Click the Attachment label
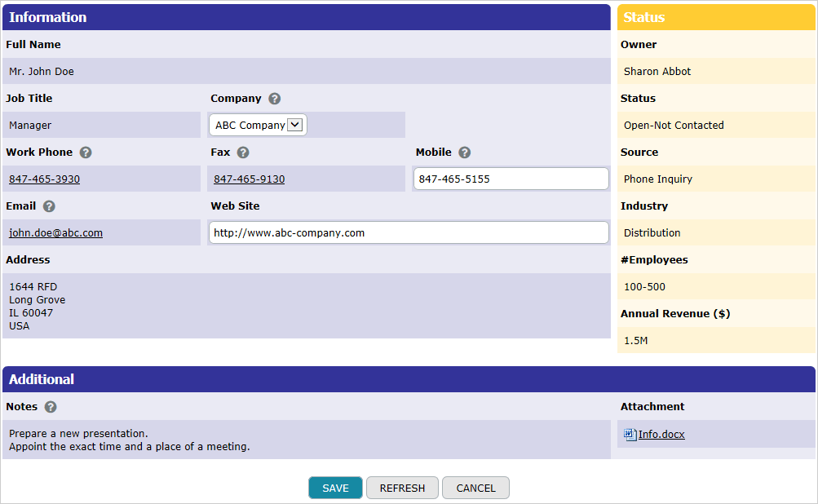Screen dimensions: 818x504 [652, 406]
